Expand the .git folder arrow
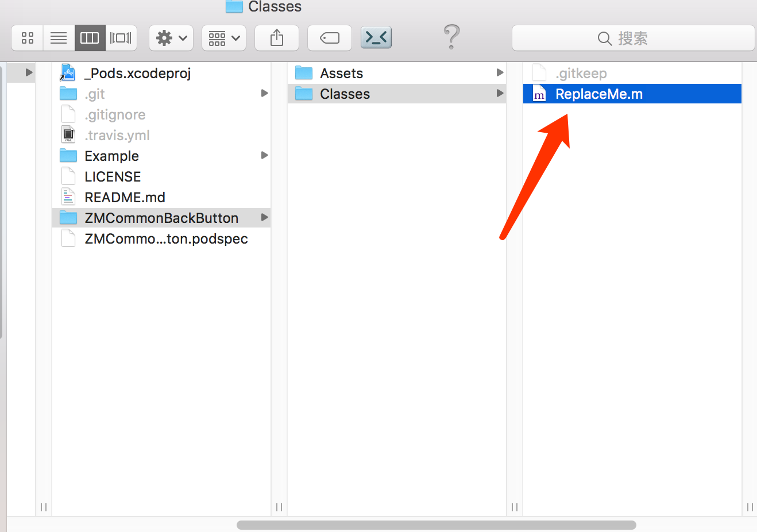 click(264, 93)
